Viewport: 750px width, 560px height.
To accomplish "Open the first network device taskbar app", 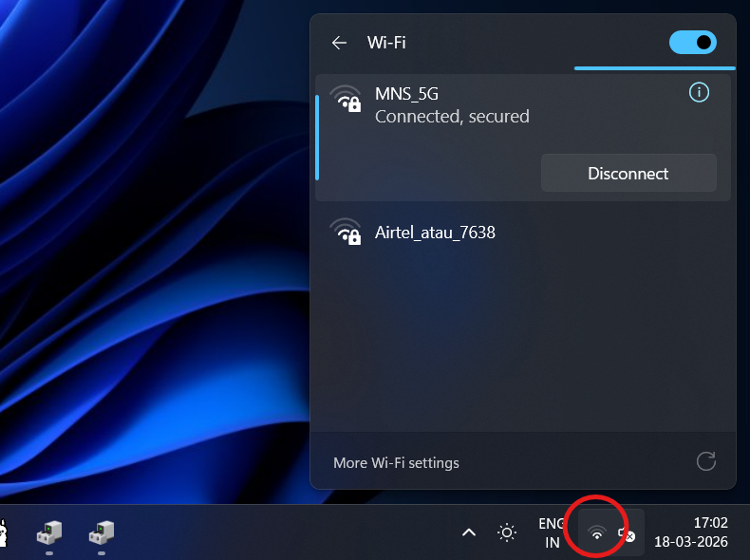I will (49, 533).
